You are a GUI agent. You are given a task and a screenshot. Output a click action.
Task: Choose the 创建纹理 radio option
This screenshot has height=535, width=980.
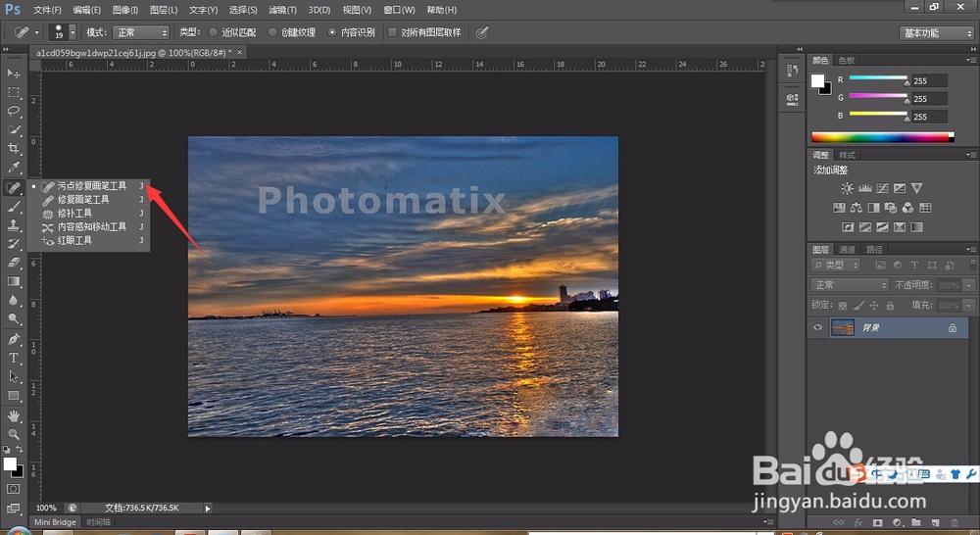point(273,32)
